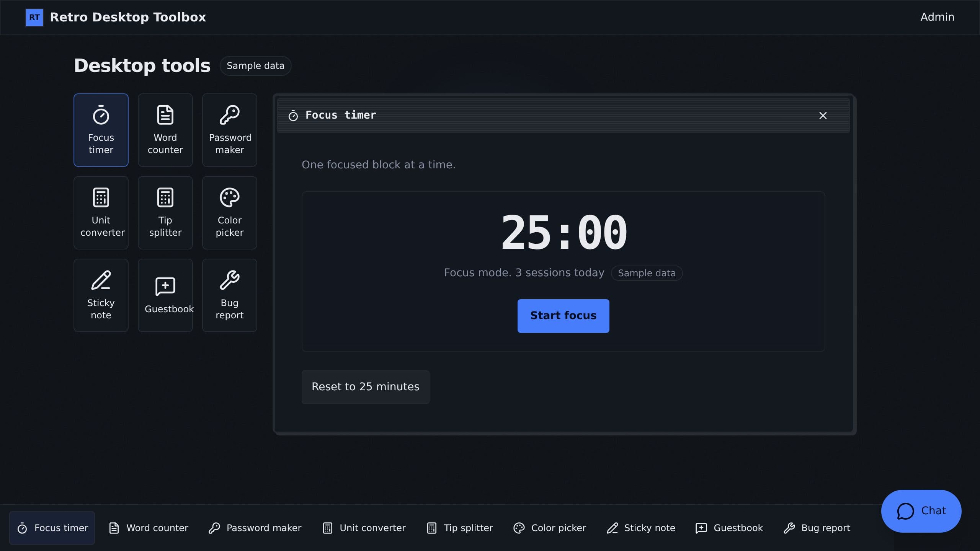The width and height of the screenshot is (980, 551).
Task: Click the Desktop tools heading
Action: click(142, 66)
